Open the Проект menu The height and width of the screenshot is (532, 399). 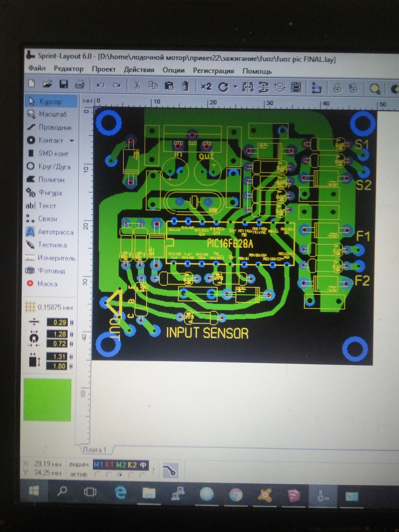click(x=104, y=69)
